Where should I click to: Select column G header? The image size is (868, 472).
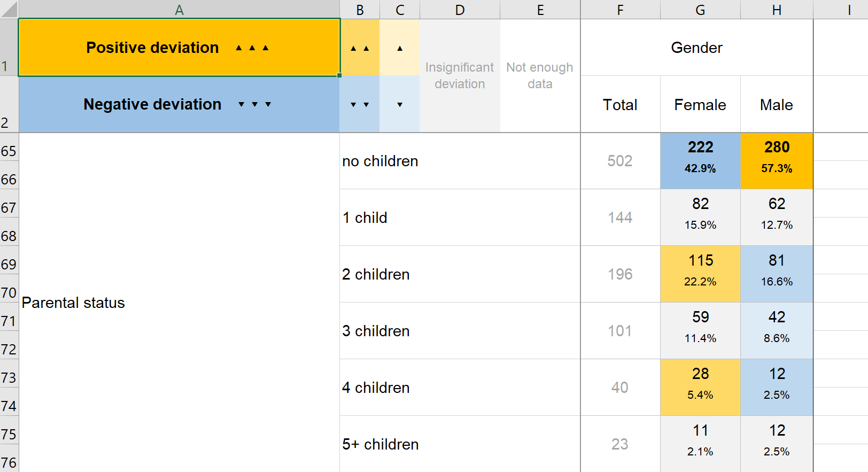coord(700,10)
